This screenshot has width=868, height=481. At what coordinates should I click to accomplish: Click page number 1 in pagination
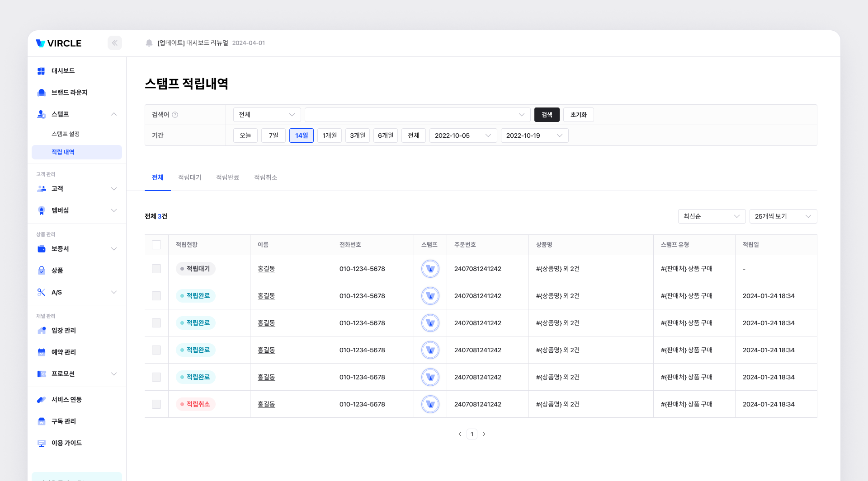[x=472, y=434]
